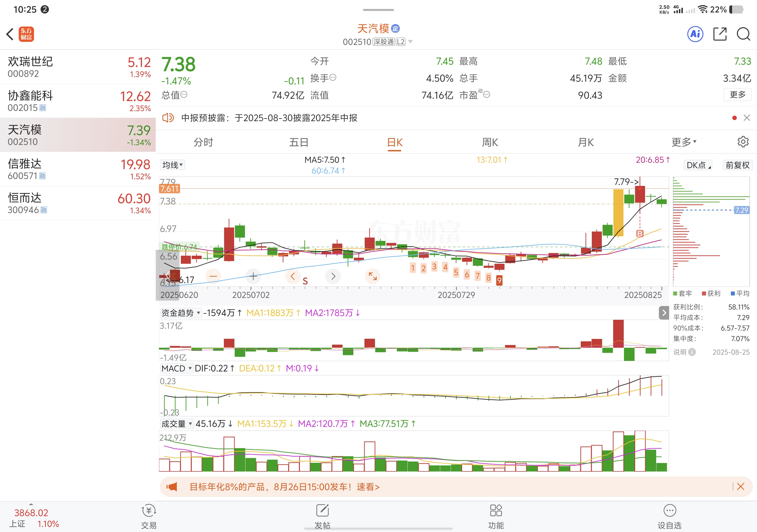Viewport: 757px width, 532px height.
Task: Tap the S sell-point marker on chart
Action: [305, 281]
